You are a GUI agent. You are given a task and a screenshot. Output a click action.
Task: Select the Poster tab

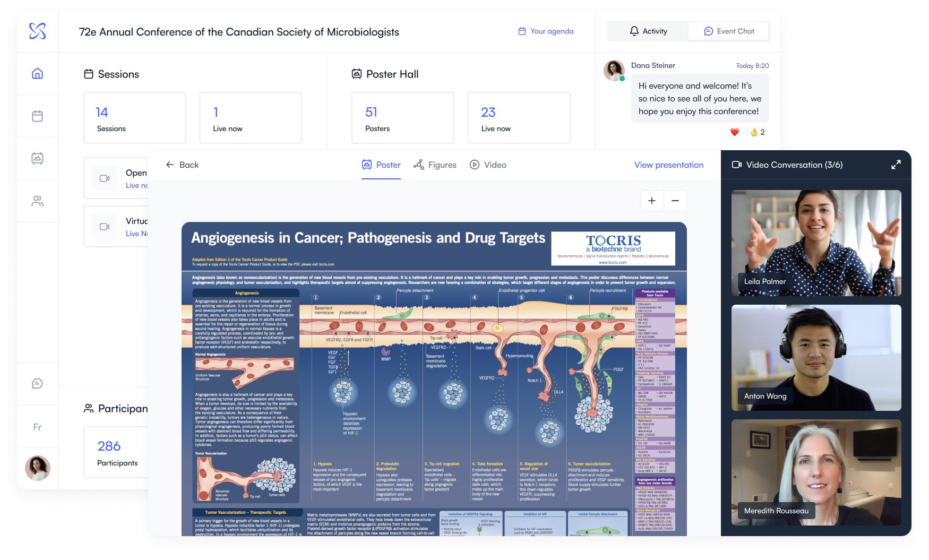pos(381,165)
